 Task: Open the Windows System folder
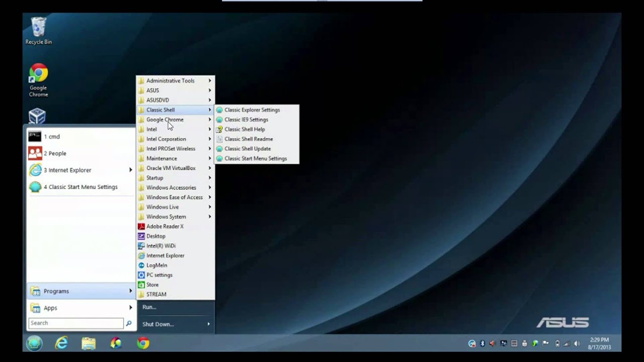coord(176,217)
